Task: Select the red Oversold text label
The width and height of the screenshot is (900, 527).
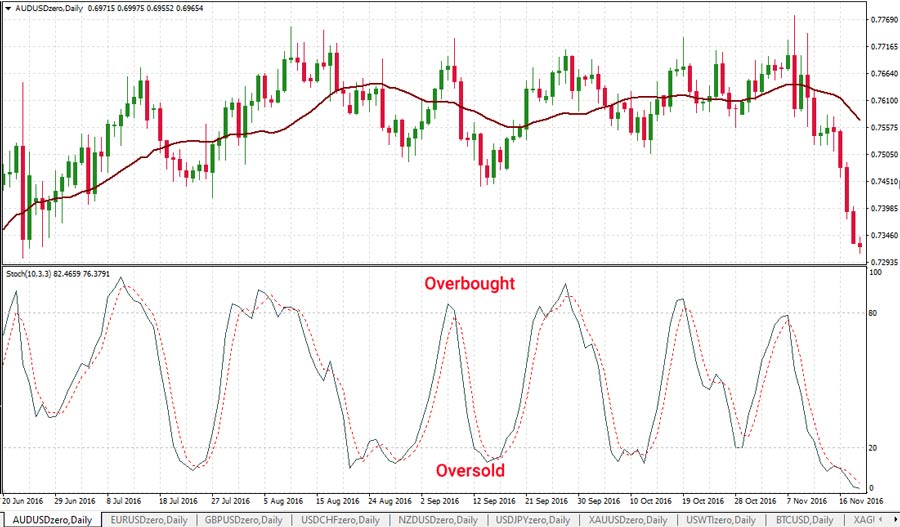Action: point(469,470)
